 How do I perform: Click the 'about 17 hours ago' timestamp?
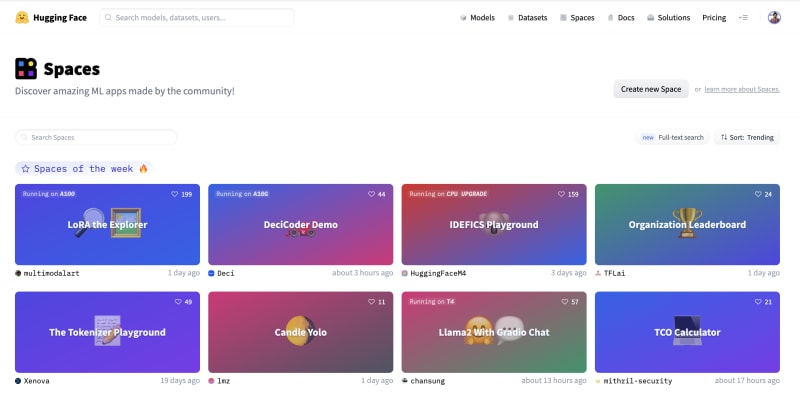click(747, 380)
